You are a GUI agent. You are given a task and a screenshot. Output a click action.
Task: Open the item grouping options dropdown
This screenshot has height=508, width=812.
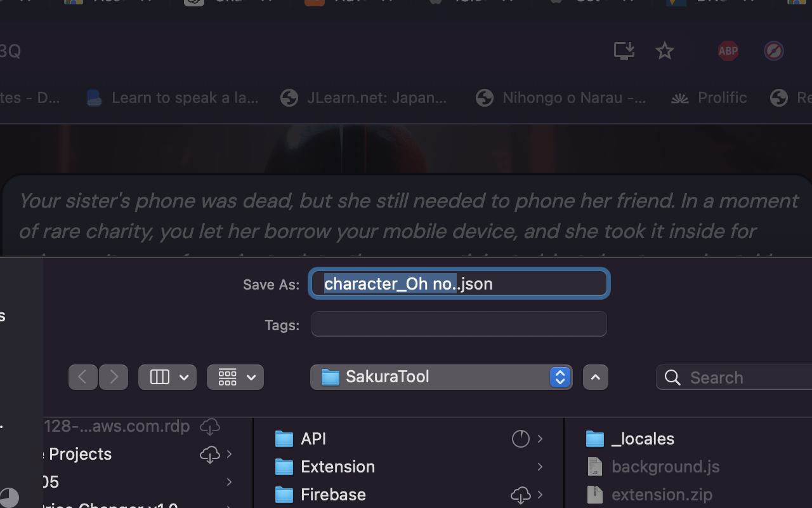(235, 377)
